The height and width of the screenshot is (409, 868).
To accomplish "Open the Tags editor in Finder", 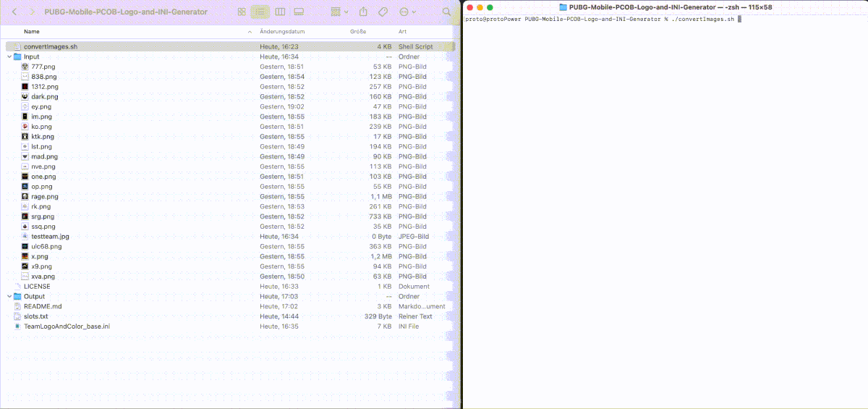I will 383,12.
